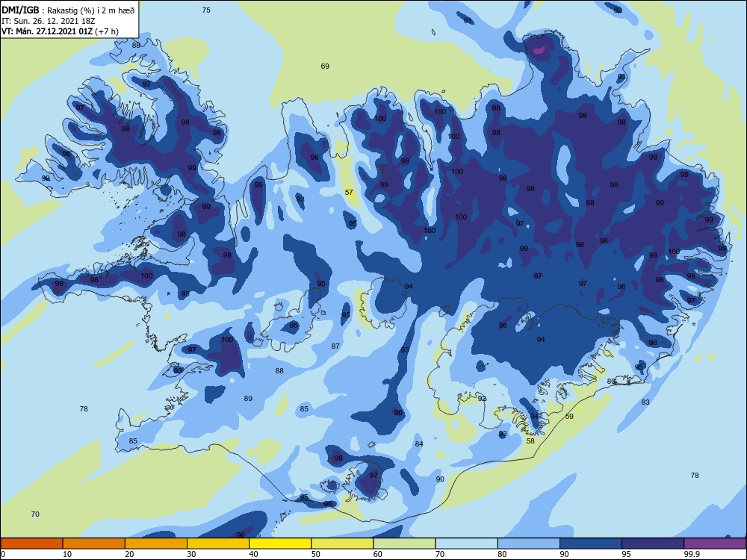Screen dimensions: 747x560
Task: Select the purple above-99.9 legend swatch
Action: (715, 544)
